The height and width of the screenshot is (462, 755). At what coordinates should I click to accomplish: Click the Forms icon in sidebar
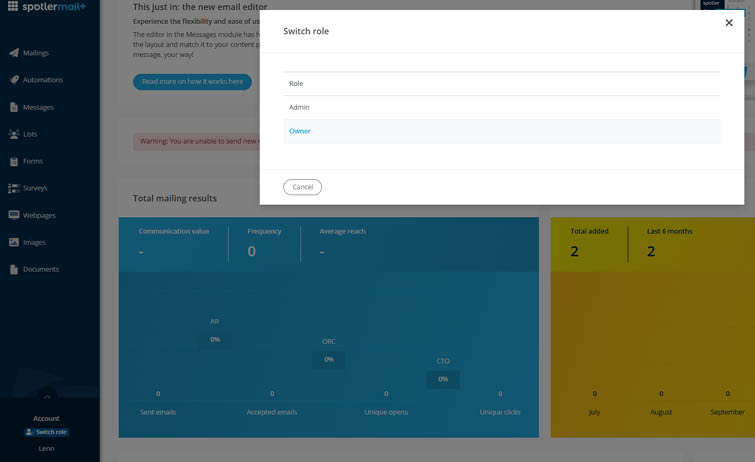click(14, 161)
